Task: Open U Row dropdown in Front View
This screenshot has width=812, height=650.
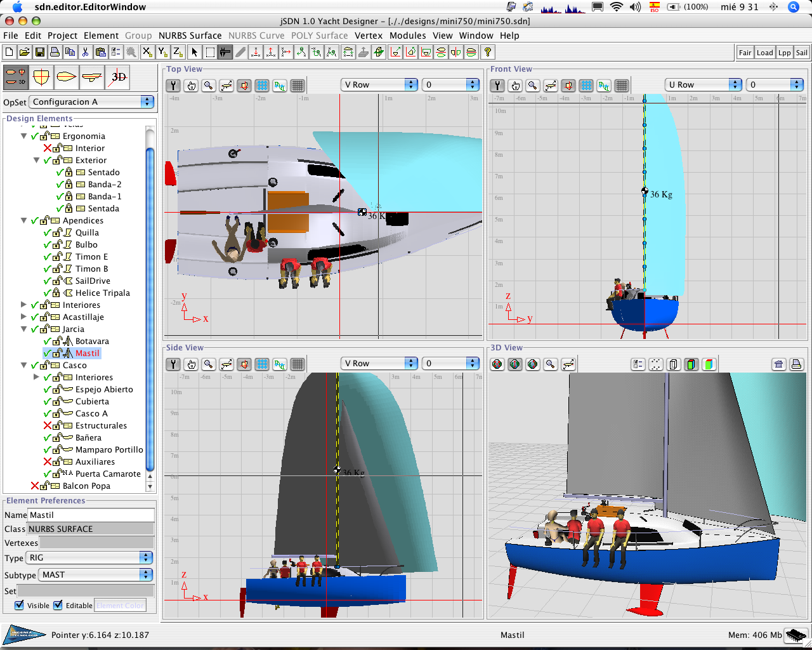Action: tap(704, 84)
